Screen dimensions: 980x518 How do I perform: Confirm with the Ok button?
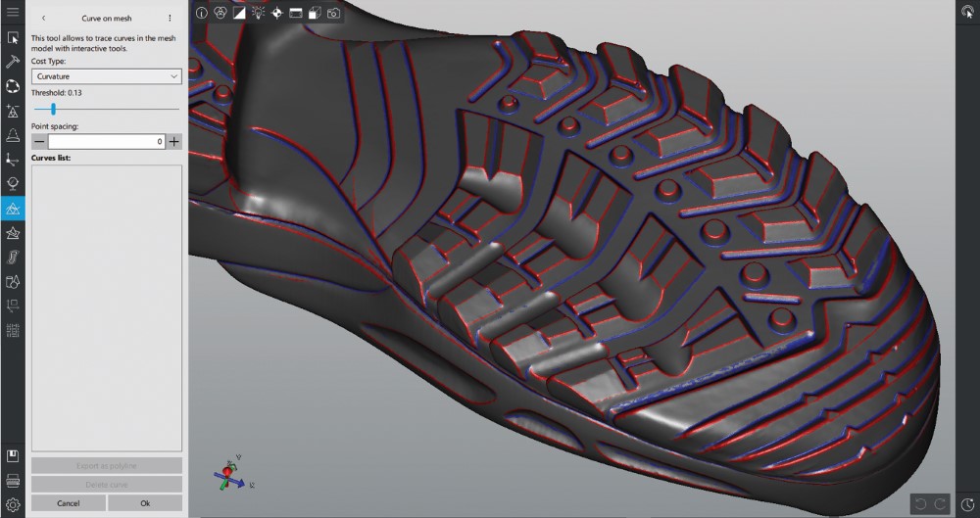click(x=145, y=502)
